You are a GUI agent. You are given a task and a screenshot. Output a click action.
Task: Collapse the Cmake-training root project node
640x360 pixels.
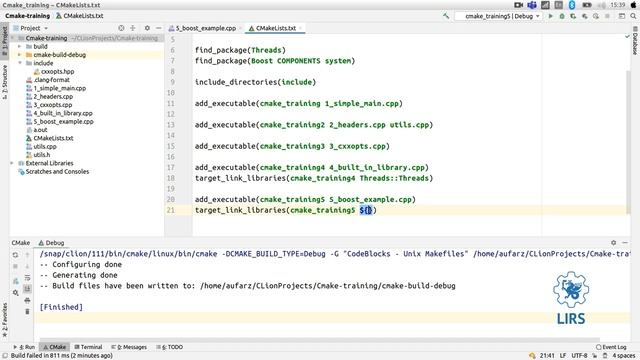(x=12, y=38)
